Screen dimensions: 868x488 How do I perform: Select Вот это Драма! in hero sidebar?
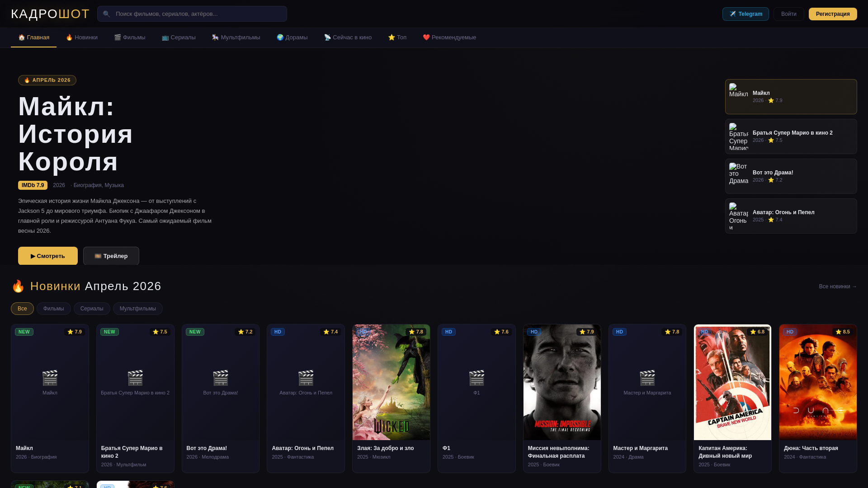coord(791,176)
